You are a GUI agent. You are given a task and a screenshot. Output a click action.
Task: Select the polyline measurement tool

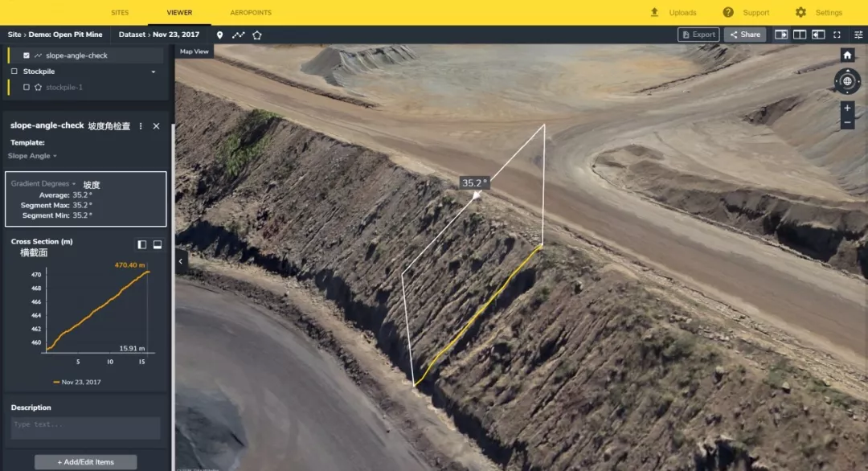point(239,35)
